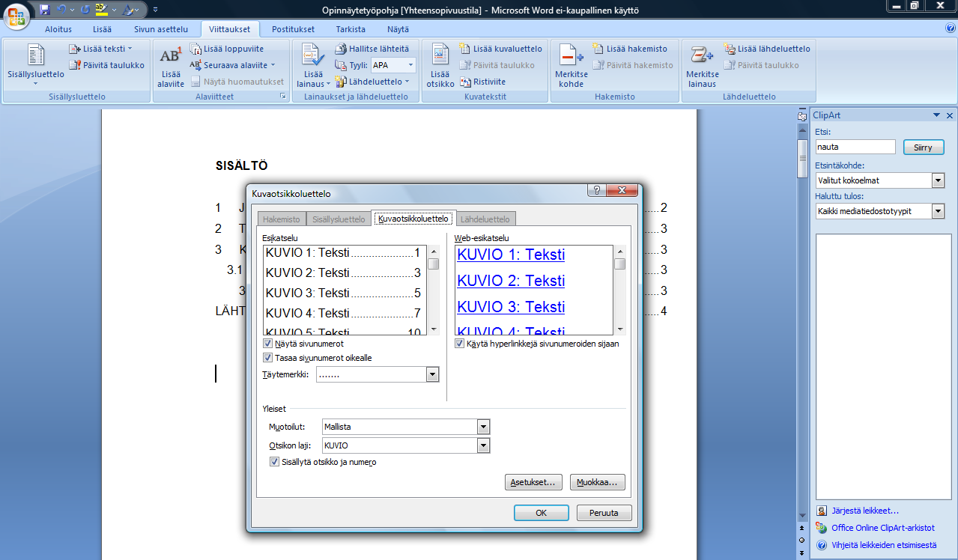
Task: Open the Aloitus ribbon tab
Action: click(58, 29)
